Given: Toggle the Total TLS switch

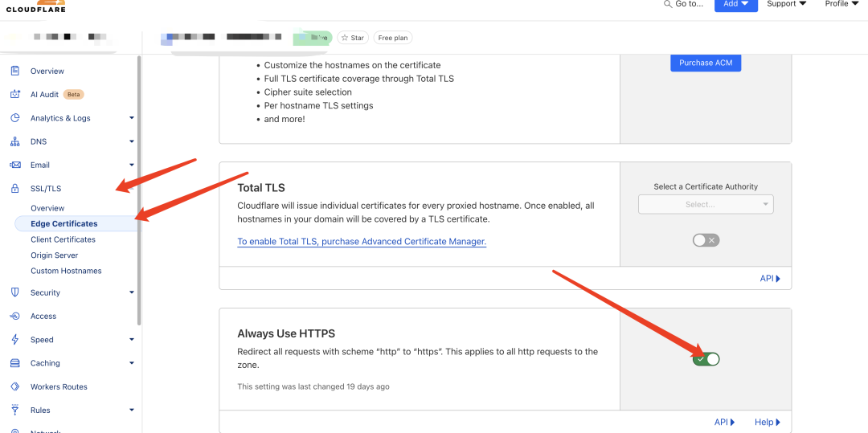Looking at the screenshot, I should pyautogui.click(x=706, y=240).
